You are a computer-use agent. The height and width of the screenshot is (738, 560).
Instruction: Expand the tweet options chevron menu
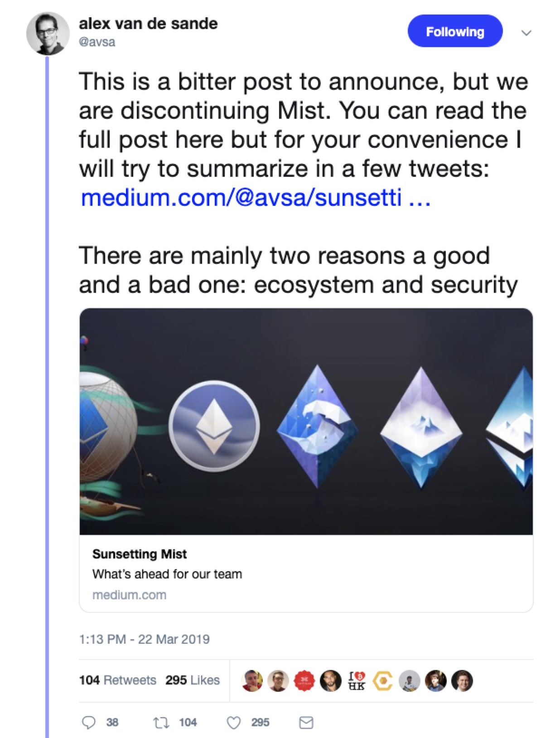526,33
